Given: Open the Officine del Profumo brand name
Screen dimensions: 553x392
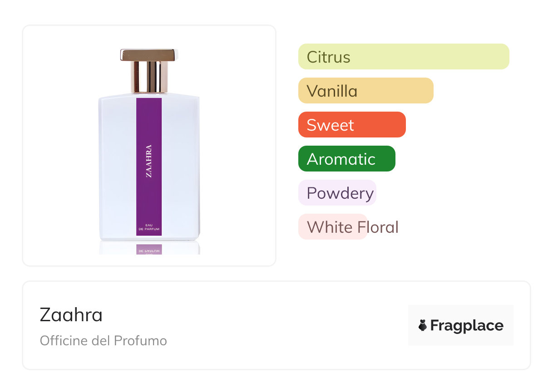Looking at the screenshot, I should tap(104, 341).
